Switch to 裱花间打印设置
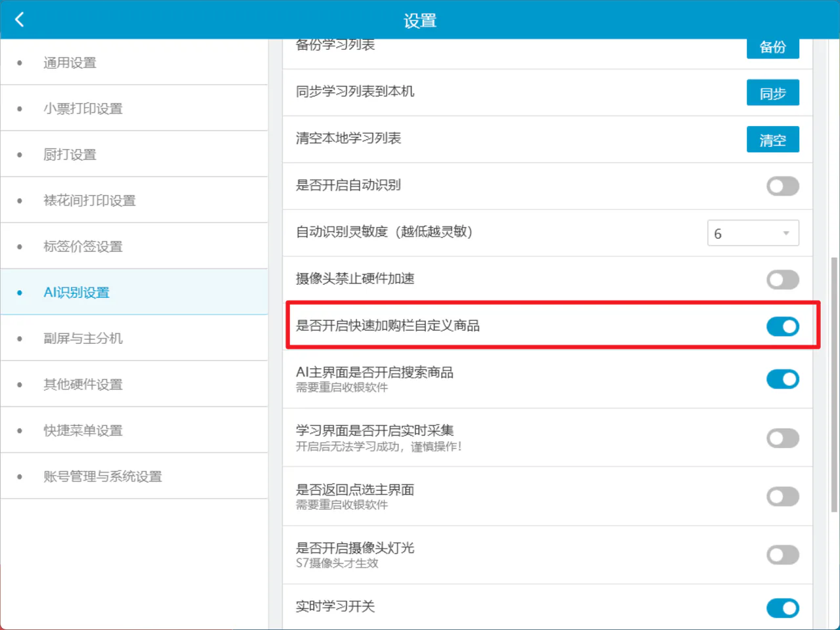The height and width of the screenshot is (630, 840). click(134, 200)
